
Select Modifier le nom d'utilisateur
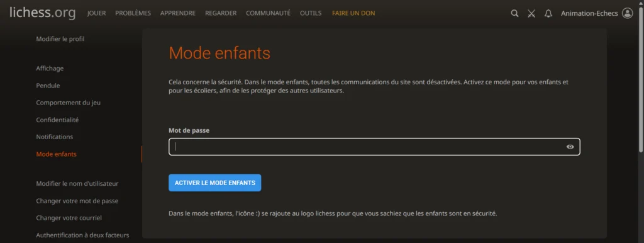tap(77, 183)
